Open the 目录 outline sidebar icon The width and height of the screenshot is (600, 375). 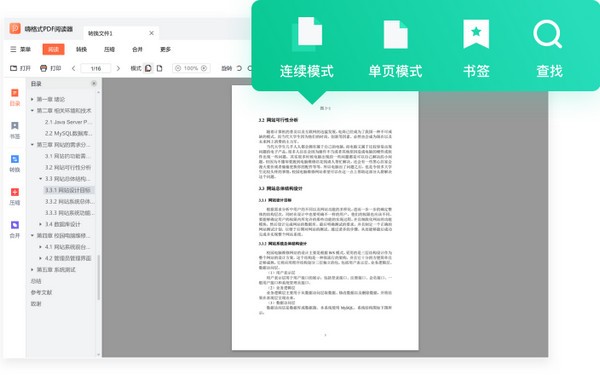point(15,97)
